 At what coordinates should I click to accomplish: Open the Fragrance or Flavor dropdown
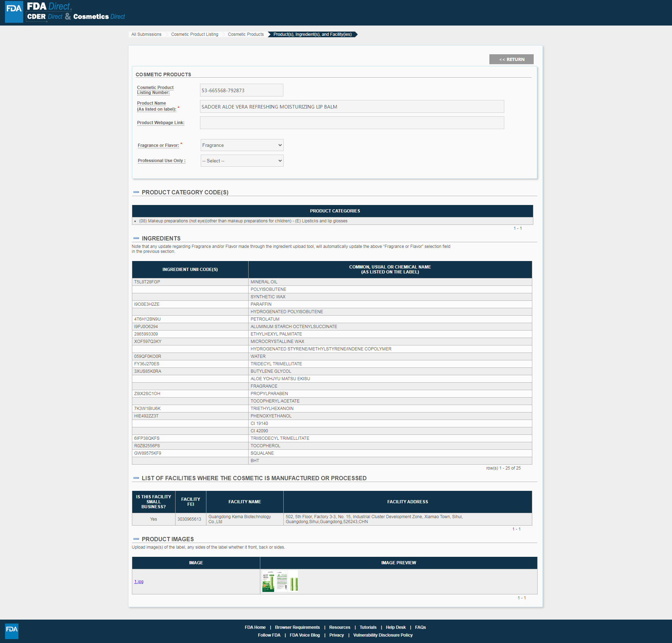point(242,145)
